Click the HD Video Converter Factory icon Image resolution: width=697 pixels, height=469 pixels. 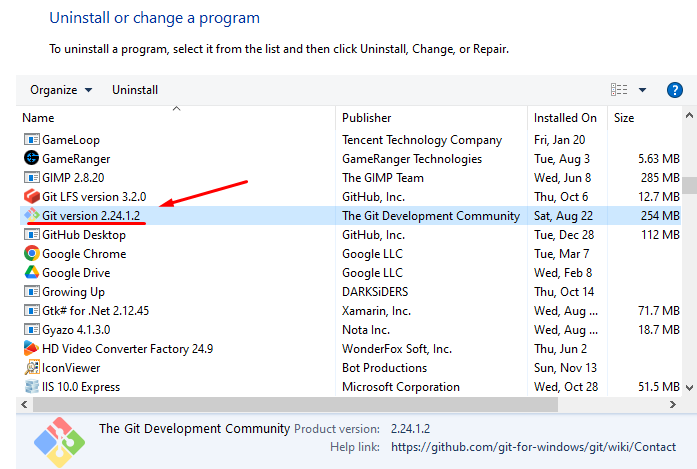30,349
